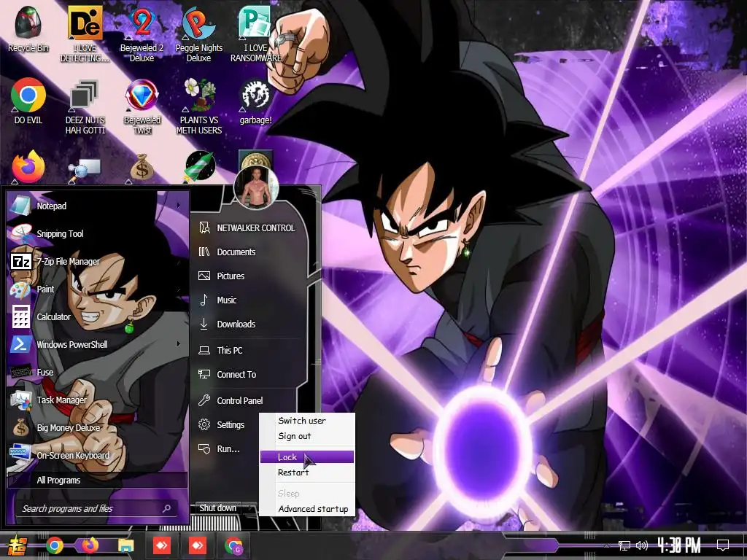Select Lock in the power menu
747x560 pixels.
tap(307, 457)
